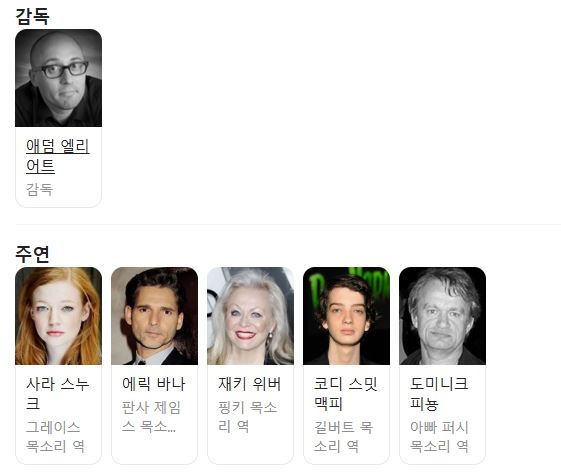Screen dimensions: 561x476
Task: Click the 에릭 바나 cast photo
Action: tap(154, 316)
